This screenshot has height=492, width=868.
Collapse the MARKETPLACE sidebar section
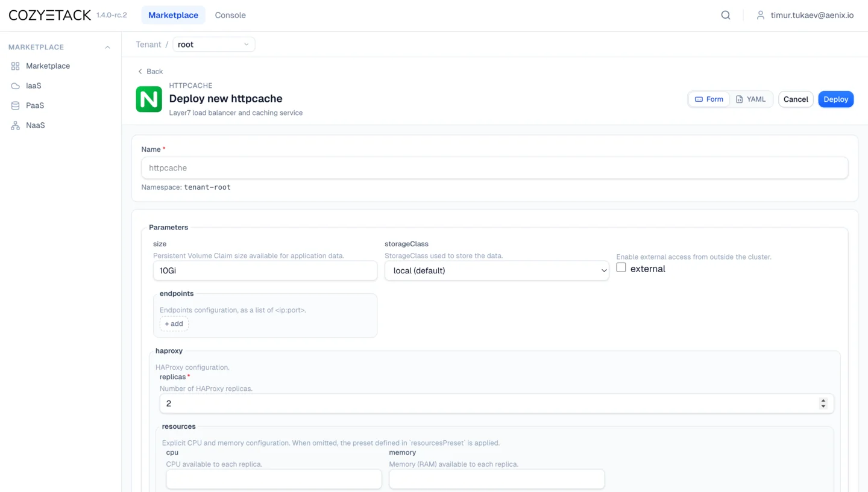[107, 47]
